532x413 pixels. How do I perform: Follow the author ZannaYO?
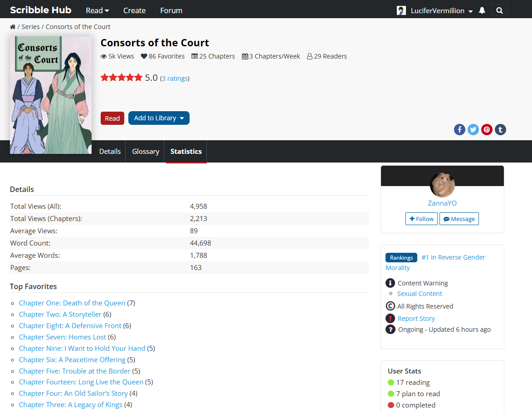coord(421,219)
